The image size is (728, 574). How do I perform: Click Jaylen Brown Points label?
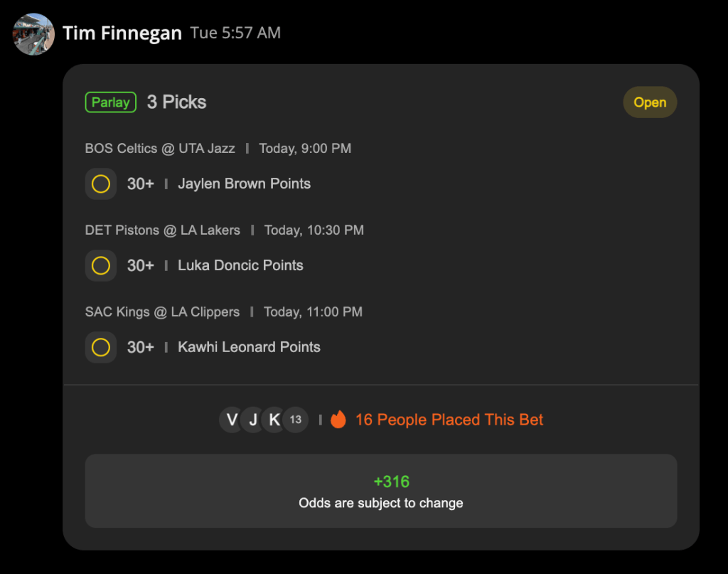pyautogui.click(x=245, y=184)
